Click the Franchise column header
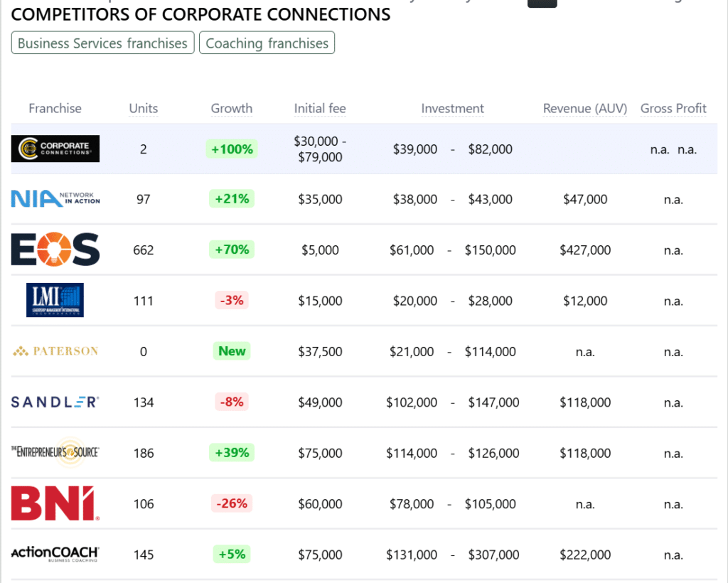Viewport: 728px width, 583px height. coord(55,108)
